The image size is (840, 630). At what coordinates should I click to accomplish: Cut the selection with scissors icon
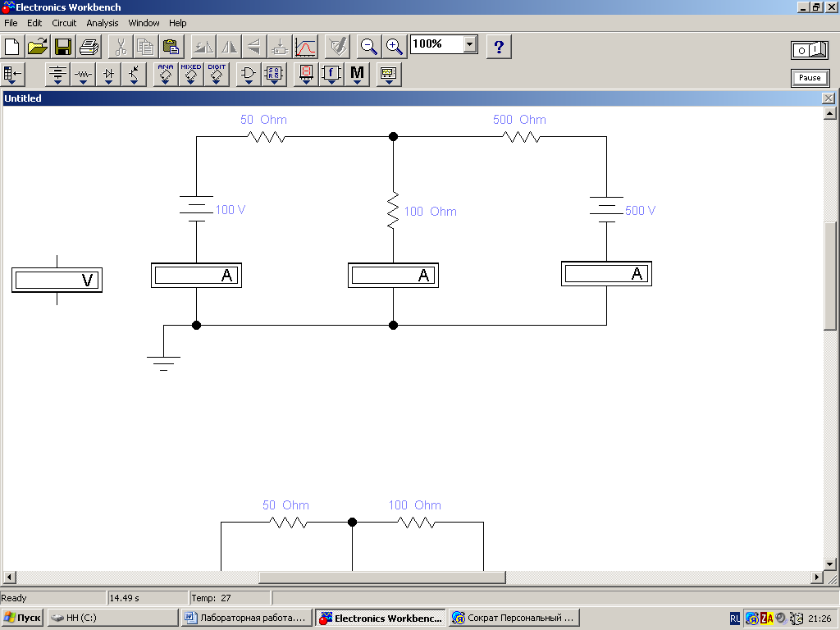(x=121, y=47)
